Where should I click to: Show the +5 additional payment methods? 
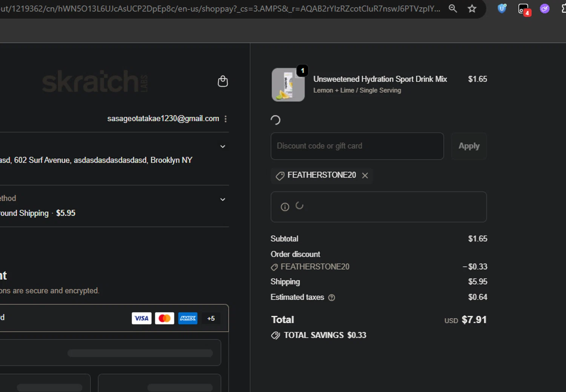(211, 318)
